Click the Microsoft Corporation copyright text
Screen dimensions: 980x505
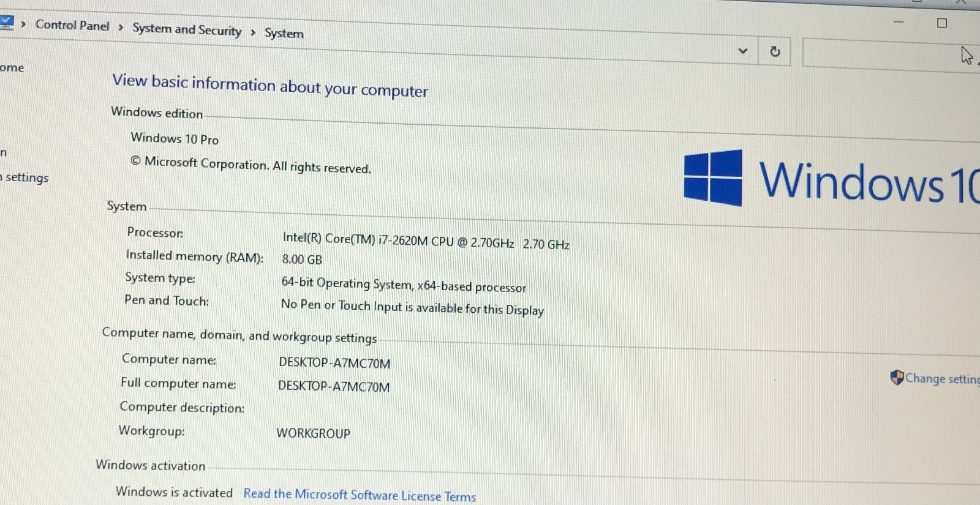point(251,165)
